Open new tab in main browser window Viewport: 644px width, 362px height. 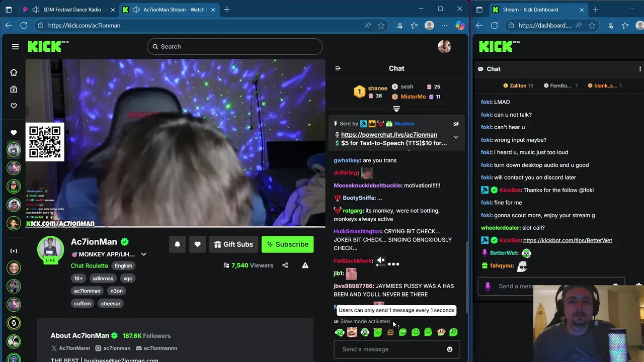227,10
